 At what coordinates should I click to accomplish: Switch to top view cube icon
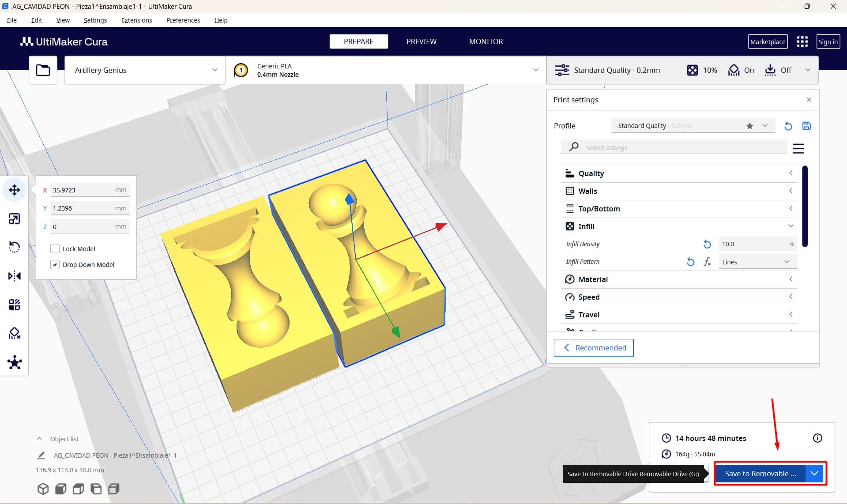tap(78, 489)
